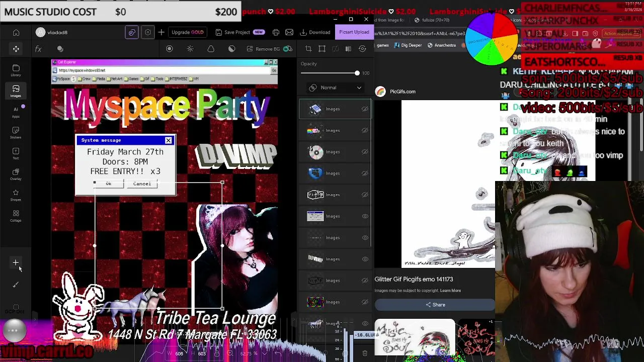Select the circular target adjust icon

(170, 49)
